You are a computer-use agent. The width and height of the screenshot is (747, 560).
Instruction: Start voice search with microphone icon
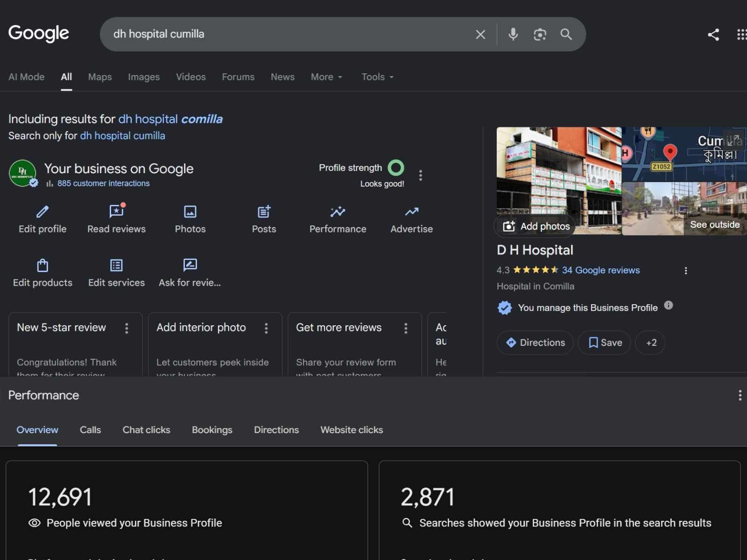tap(513, 34)
